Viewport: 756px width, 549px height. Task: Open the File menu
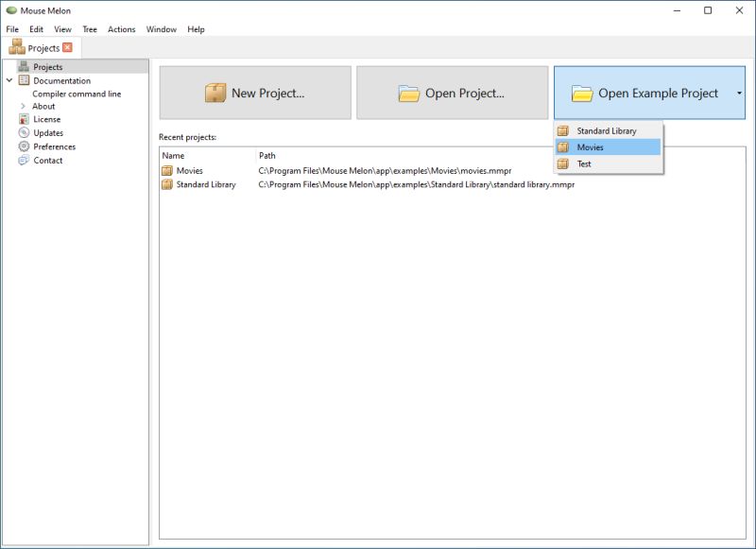(12, 29)
